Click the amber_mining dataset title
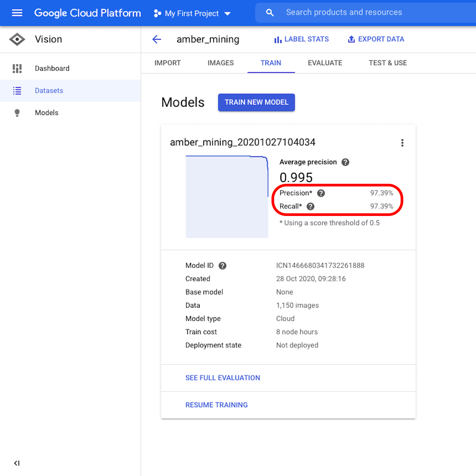Screen dimensions: 476x476 208,39
